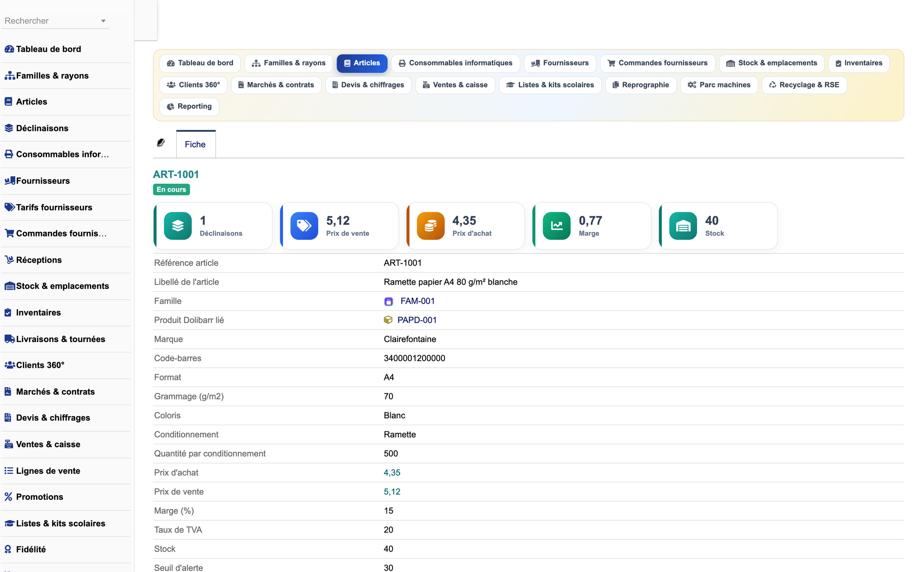Click the Marge card chart icon
The width and height of the screenshot is (924, 572).
556,226
